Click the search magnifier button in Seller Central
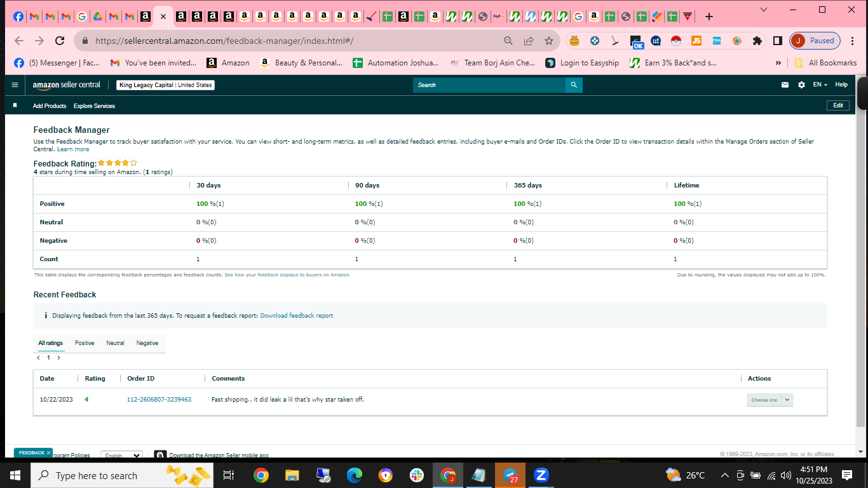Viewport: 868px width, 488px height. pyautogui.click(x=574, y=85)
